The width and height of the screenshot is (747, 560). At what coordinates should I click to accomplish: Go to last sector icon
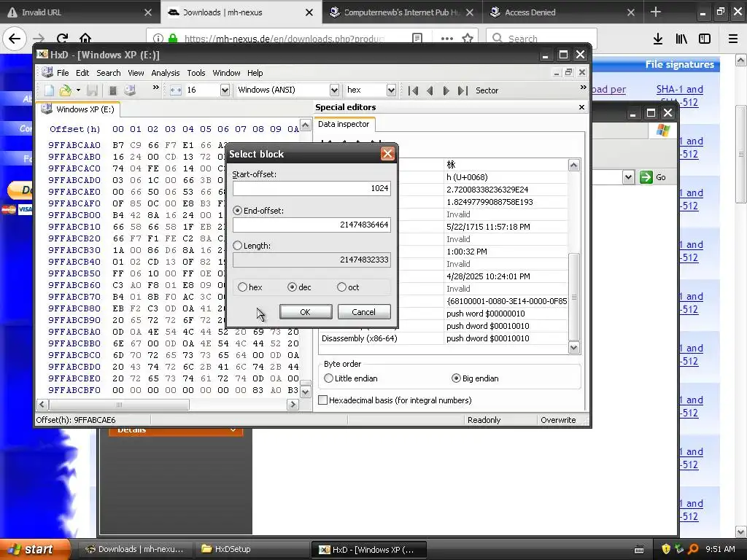[462, 90]
